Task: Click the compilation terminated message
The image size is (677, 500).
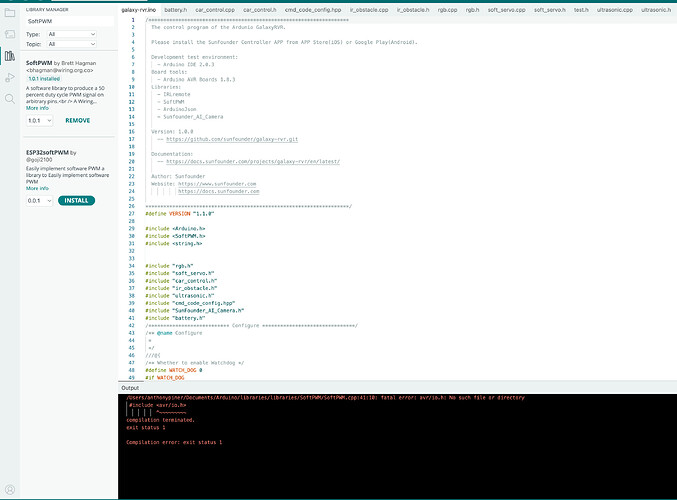Action: (161, 420)
